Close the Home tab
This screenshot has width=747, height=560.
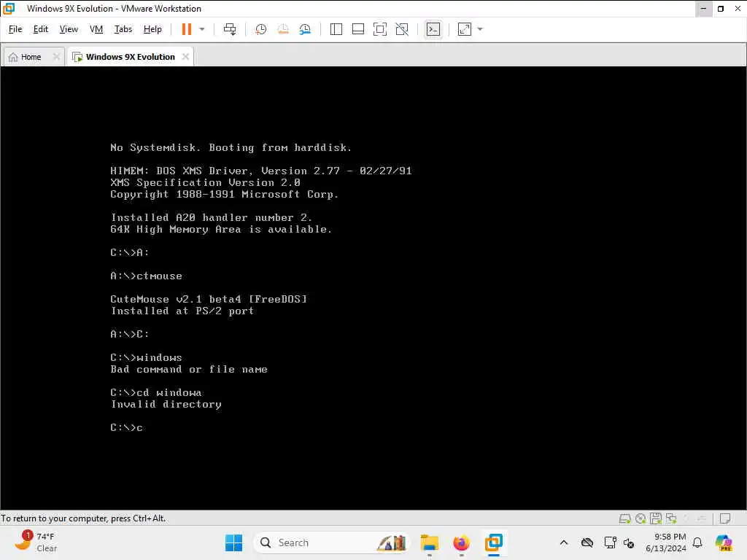[x=56, y=57]
